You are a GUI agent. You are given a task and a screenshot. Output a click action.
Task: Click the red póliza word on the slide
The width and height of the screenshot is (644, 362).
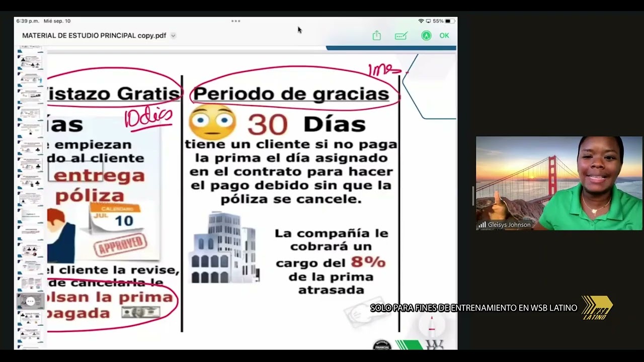point(90,195)
